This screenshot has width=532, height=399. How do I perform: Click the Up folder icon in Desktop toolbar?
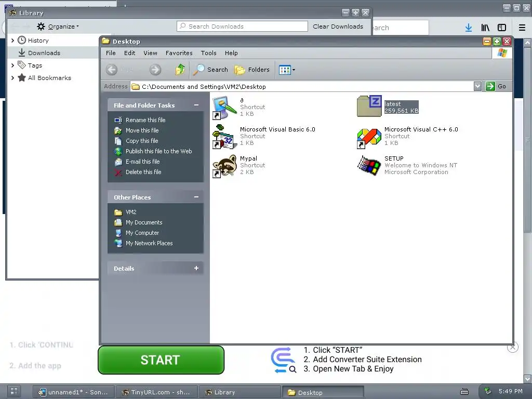click(x=180, y=70)
